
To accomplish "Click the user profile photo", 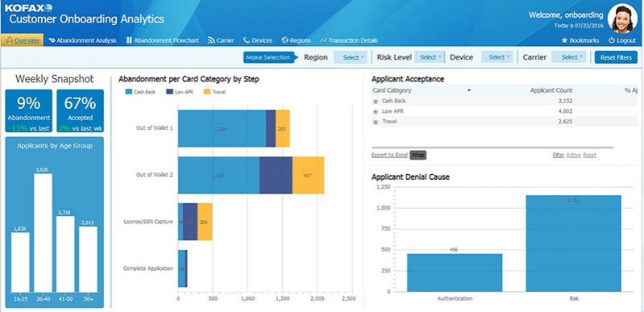I will tap(623, 18).
